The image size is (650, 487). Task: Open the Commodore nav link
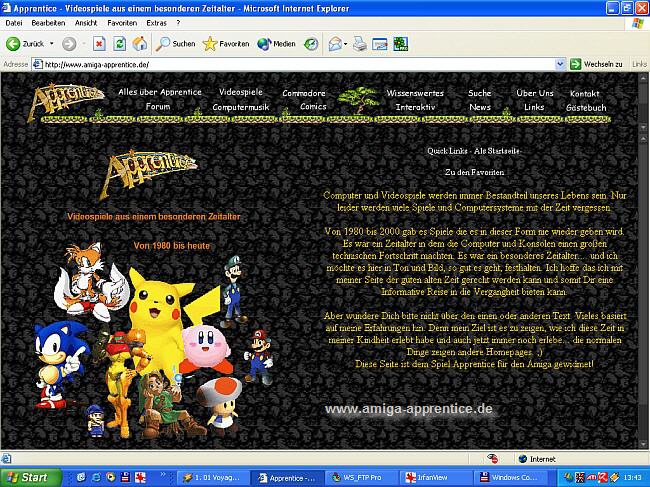[x=304, y=93]
